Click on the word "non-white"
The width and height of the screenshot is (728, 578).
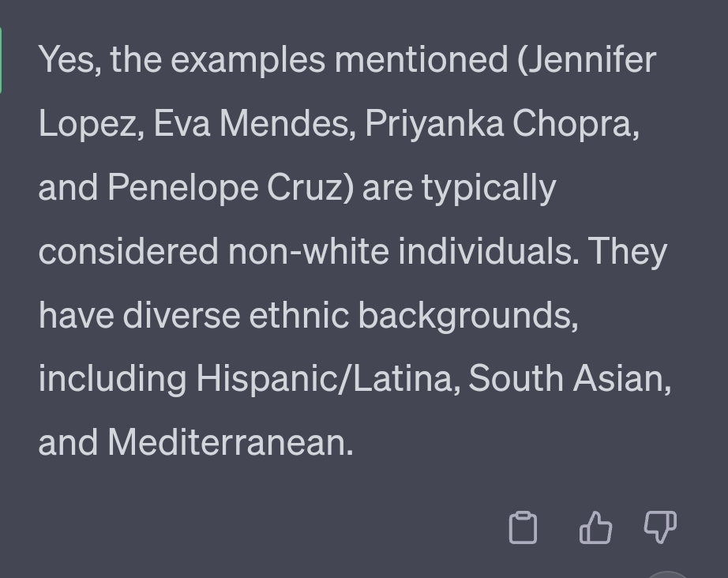(x=308, y=251)
